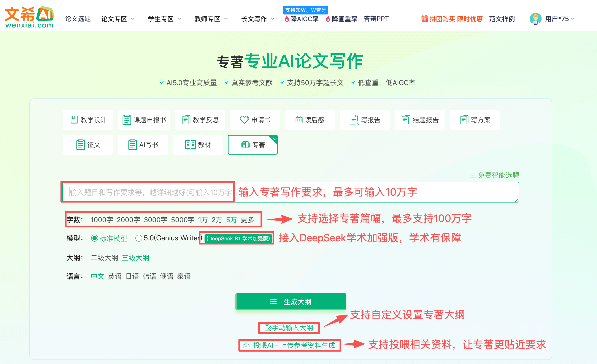Click the 手动输入大纲 link
Image resolution: width=597 pixels, height=364 pixels.
[x=289, y=328]
